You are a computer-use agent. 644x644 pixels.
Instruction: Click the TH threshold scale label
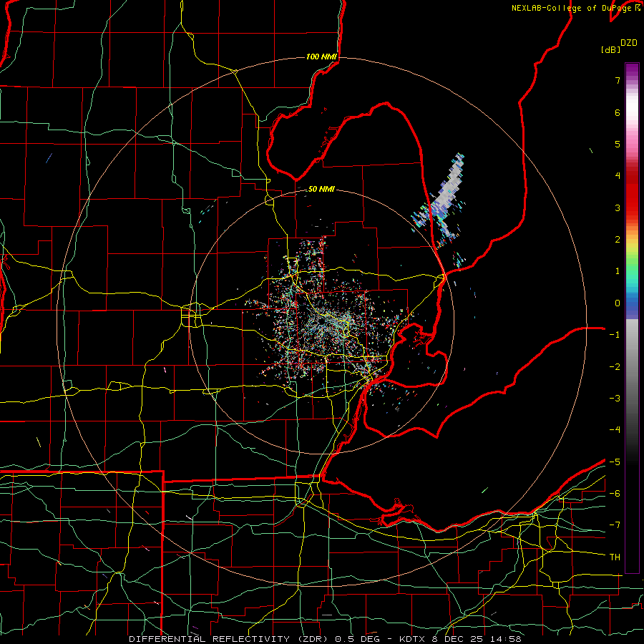[615, 557]
